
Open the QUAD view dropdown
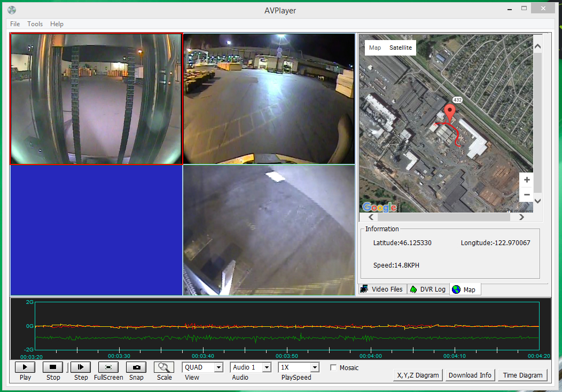coord(218,367)
